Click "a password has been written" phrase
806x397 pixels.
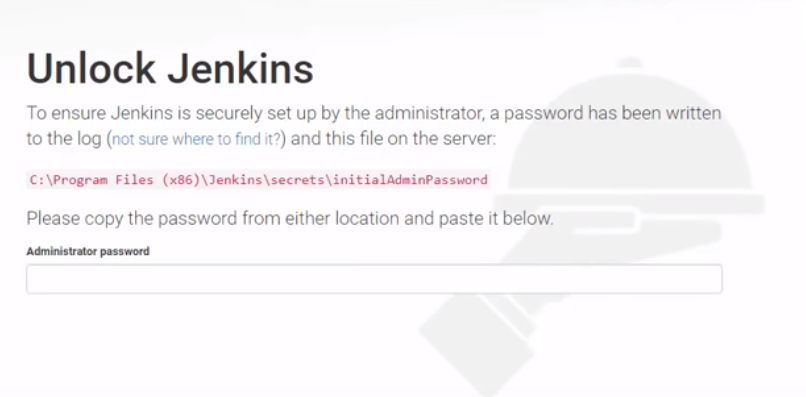(x=605, y=113)
